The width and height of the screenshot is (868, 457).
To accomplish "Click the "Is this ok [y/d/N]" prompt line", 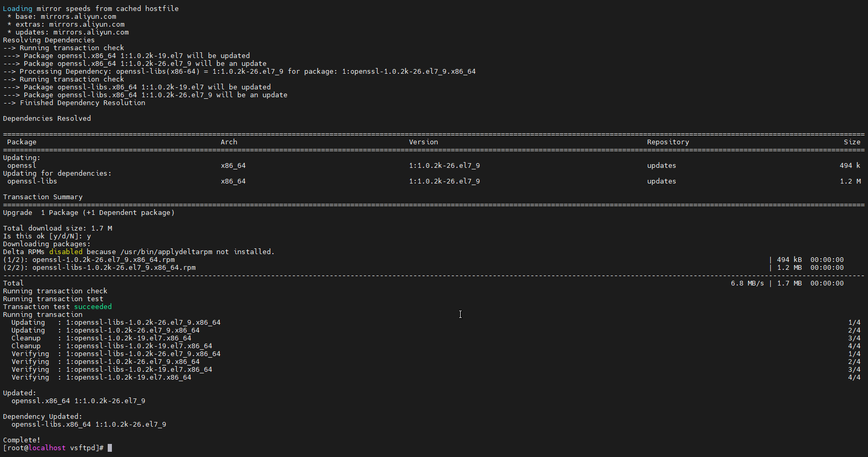I will 47,236.
